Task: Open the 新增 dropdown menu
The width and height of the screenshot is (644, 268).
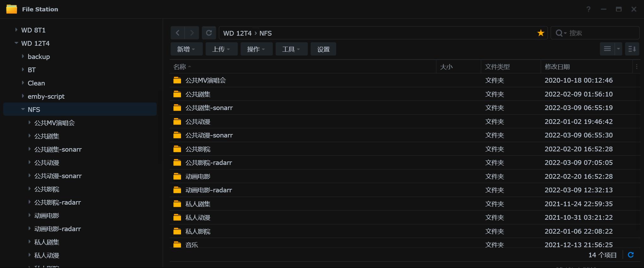Action: coord(186,49)
